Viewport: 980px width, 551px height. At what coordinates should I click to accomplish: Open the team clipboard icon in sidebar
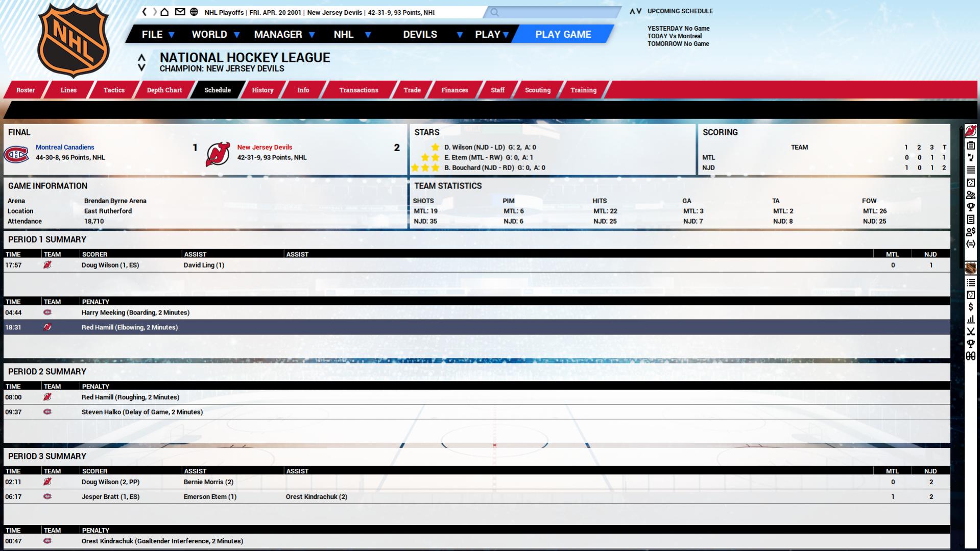pyautogui.click(x=971, y=146)
